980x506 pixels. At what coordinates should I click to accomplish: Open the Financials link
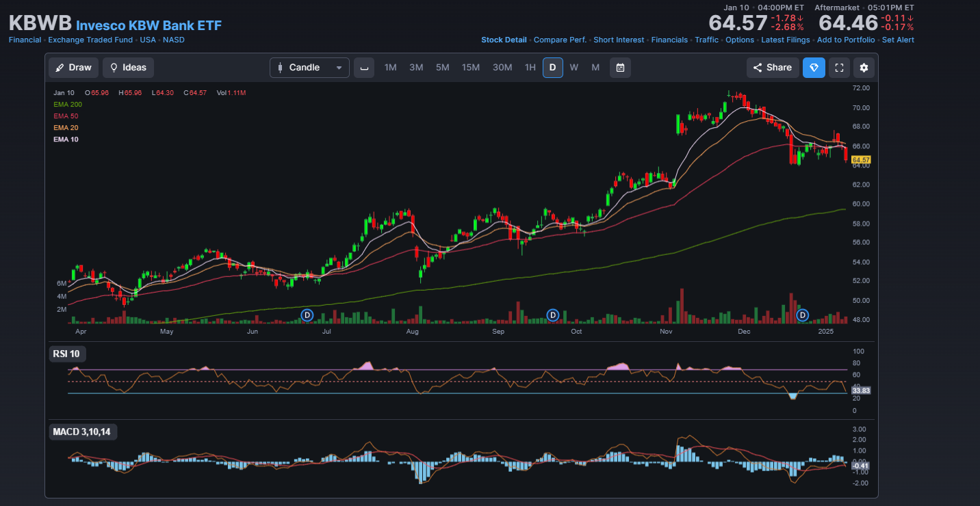point(669,40)
